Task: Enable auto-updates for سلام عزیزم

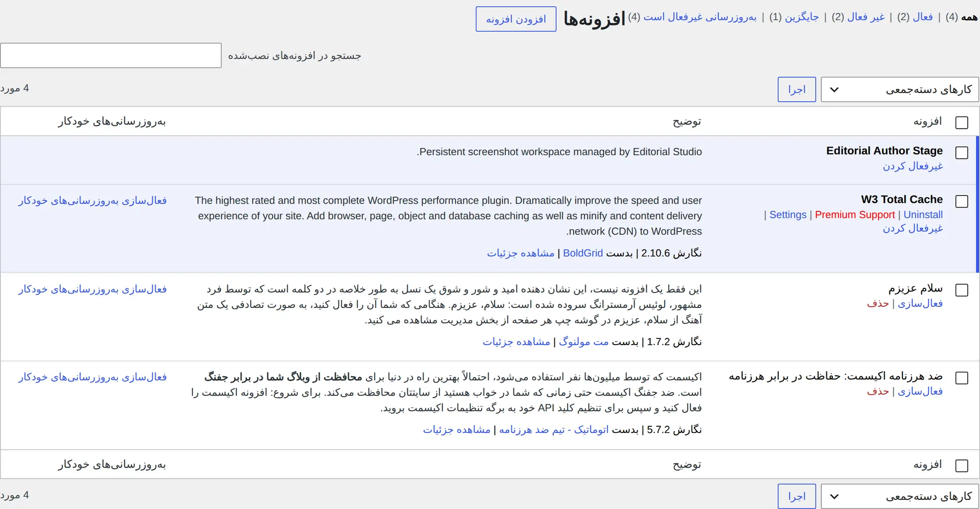Action: point(92,289)
